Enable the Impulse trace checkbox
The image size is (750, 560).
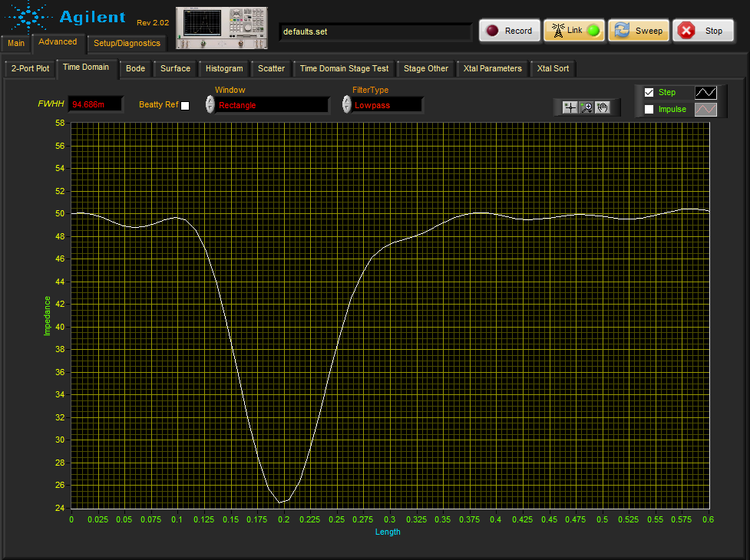coord(649,110)
